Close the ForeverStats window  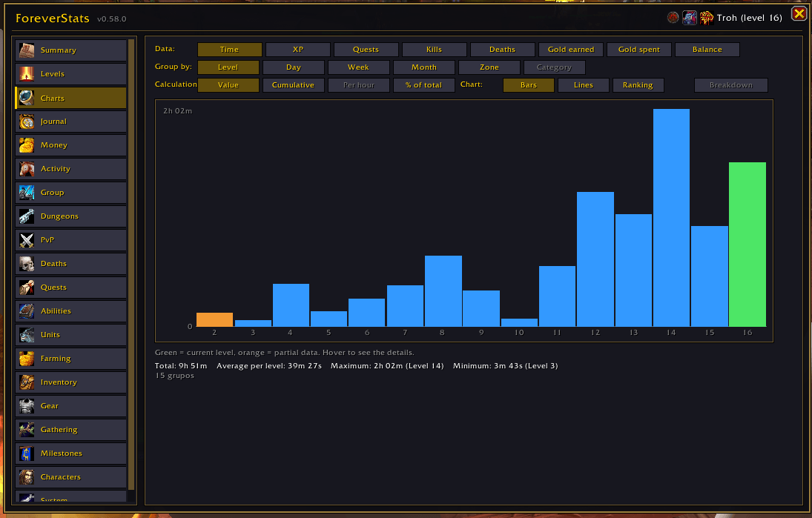(799, 14)
